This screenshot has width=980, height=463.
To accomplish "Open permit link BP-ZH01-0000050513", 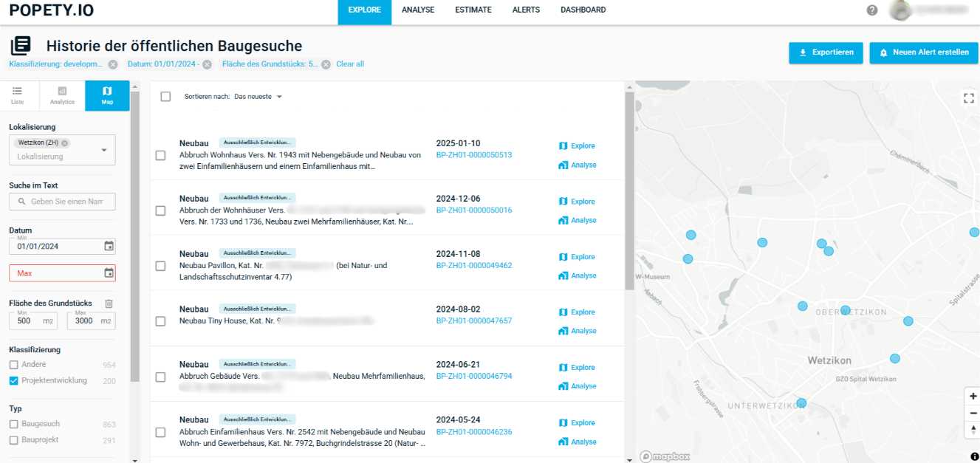I will point(473,155).
